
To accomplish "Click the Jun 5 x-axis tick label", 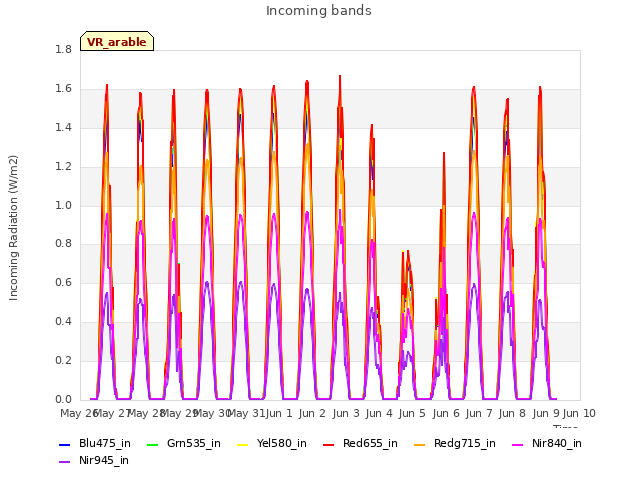I will point(412,413).
